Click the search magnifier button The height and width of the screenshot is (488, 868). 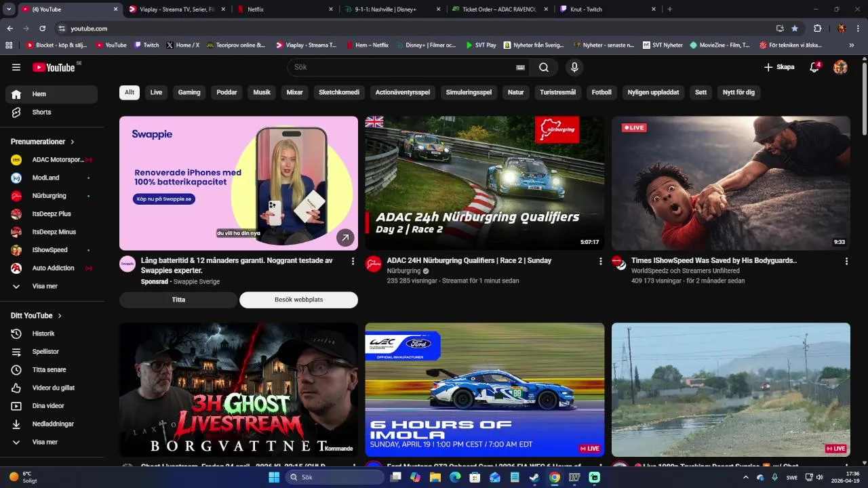click(x=544, y=67)
